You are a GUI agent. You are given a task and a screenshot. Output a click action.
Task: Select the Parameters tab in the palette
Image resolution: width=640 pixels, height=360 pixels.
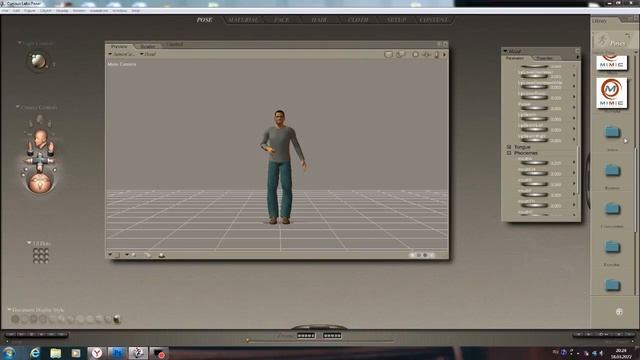coord(515,58)
